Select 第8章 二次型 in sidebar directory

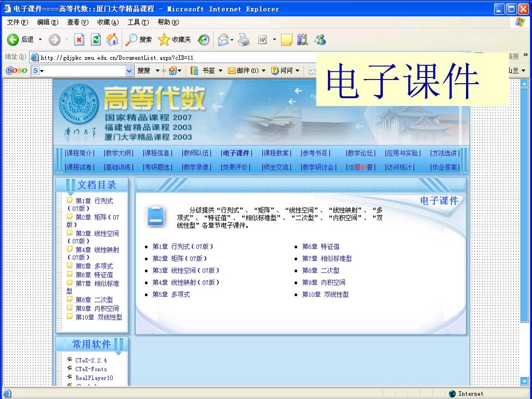pos(94,300)
